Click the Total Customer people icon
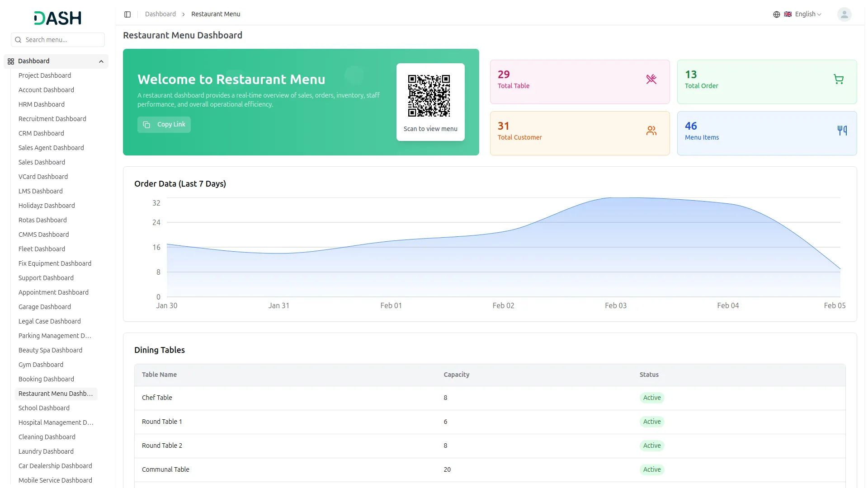Image resolution: width=868 pixels, height=488 pixels. [651, 131]
